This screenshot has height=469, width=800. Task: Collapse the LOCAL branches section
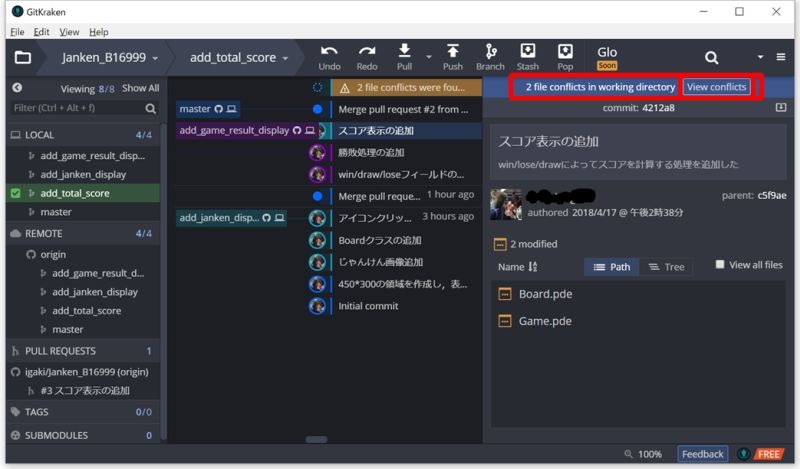tap(16, 134)
